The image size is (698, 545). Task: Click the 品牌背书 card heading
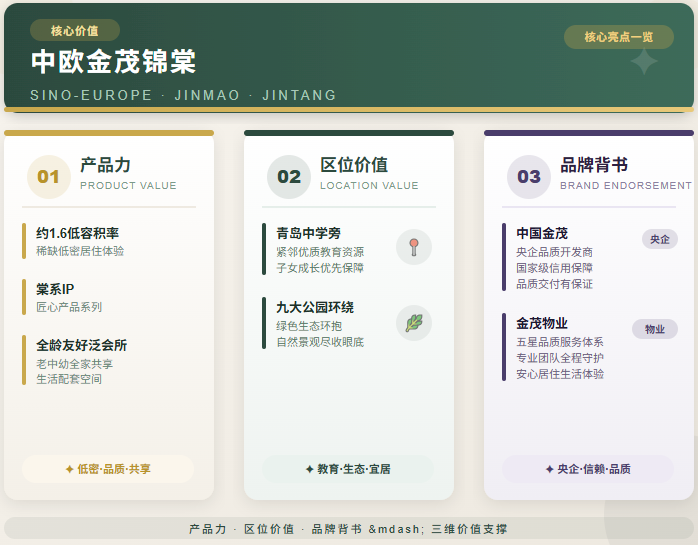(594, 165)
